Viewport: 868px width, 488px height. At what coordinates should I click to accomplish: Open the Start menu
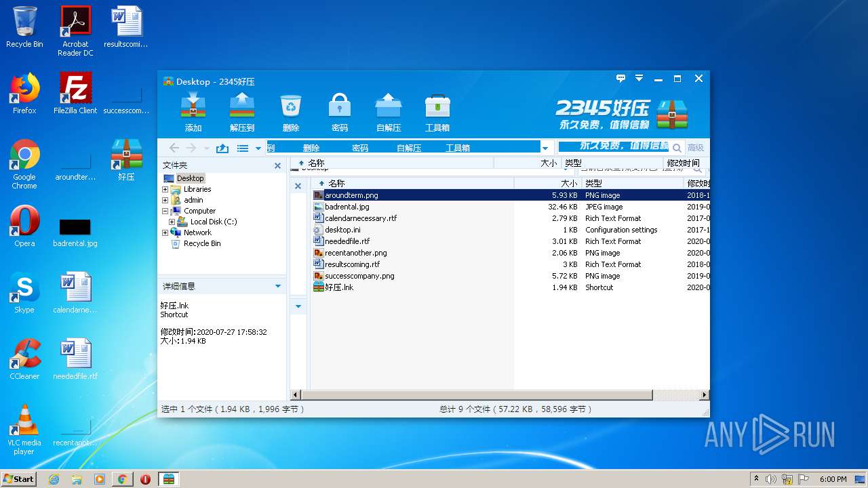19,479
